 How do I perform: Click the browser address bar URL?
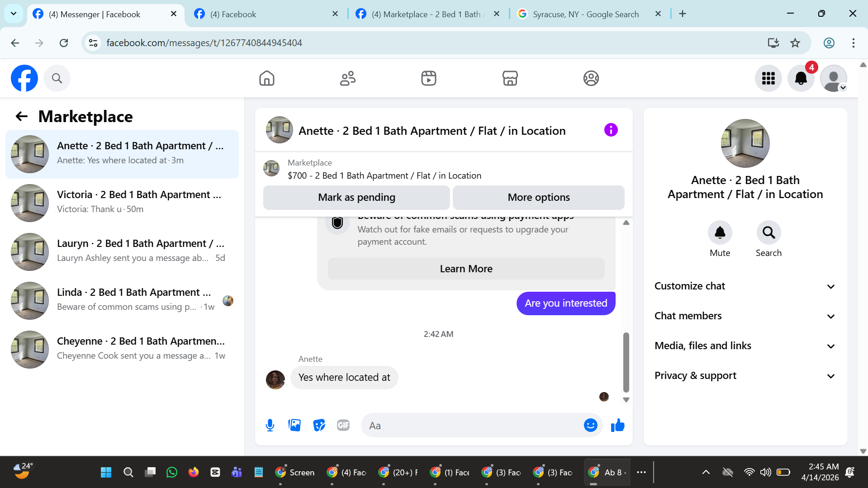(204, 43)
